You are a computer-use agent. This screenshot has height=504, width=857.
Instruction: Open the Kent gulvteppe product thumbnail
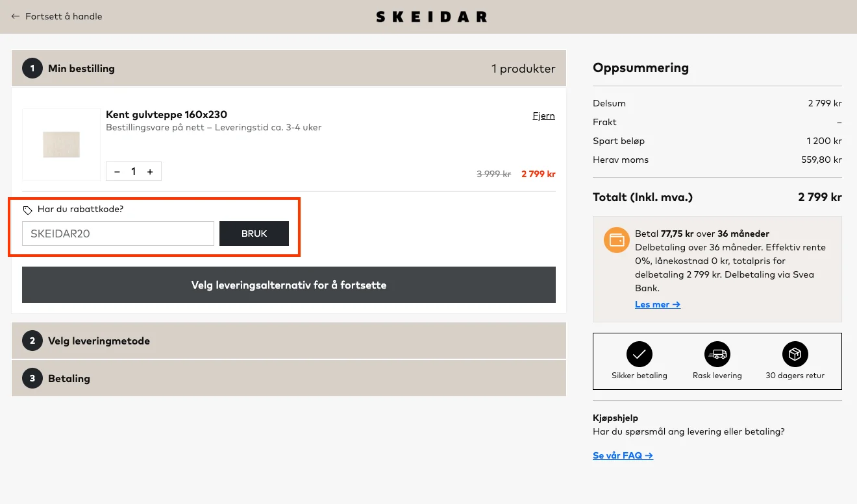62,144
